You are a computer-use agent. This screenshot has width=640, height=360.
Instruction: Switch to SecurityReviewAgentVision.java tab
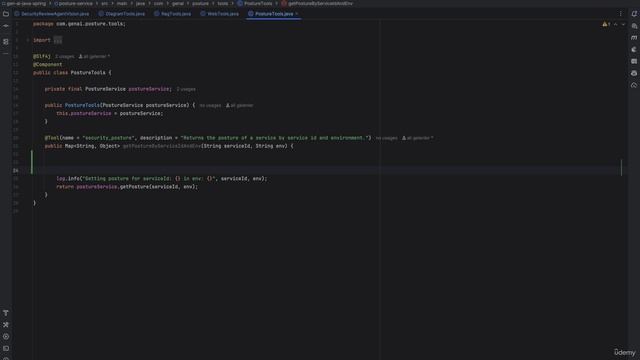click(x=52, y=14)
